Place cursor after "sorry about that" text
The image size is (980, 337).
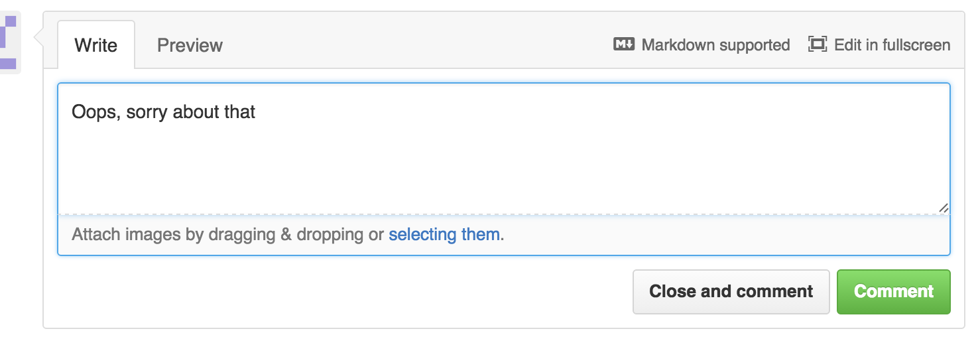pyautogui.click(x=257, y=112)
